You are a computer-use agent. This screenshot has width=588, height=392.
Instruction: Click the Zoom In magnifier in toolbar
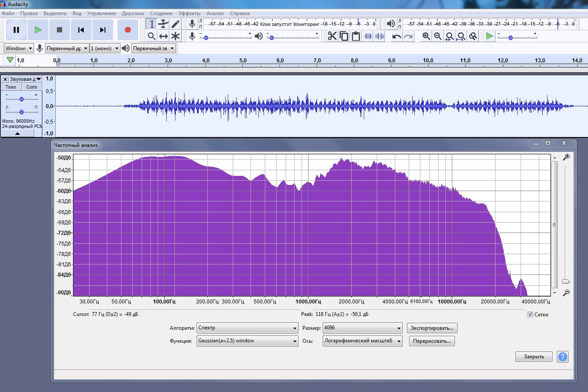(426, 36)
